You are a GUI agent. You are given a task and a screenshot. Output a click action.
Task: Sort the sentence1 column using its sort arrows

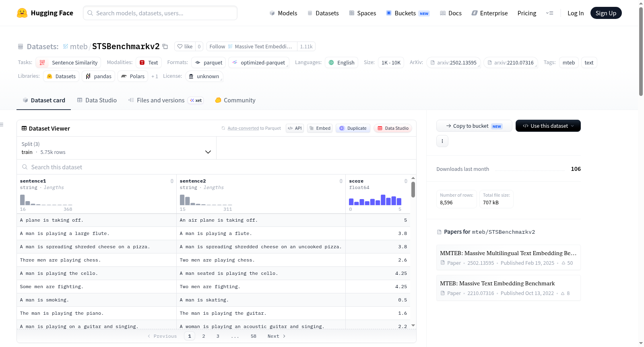[x=172, y=181]
